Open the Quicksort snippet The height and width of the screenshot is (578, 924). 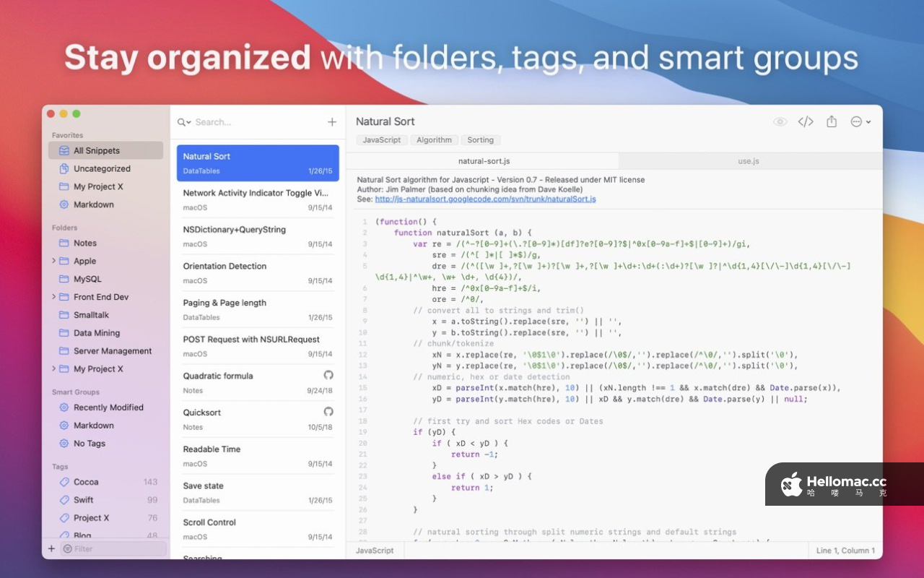[258, 420]
